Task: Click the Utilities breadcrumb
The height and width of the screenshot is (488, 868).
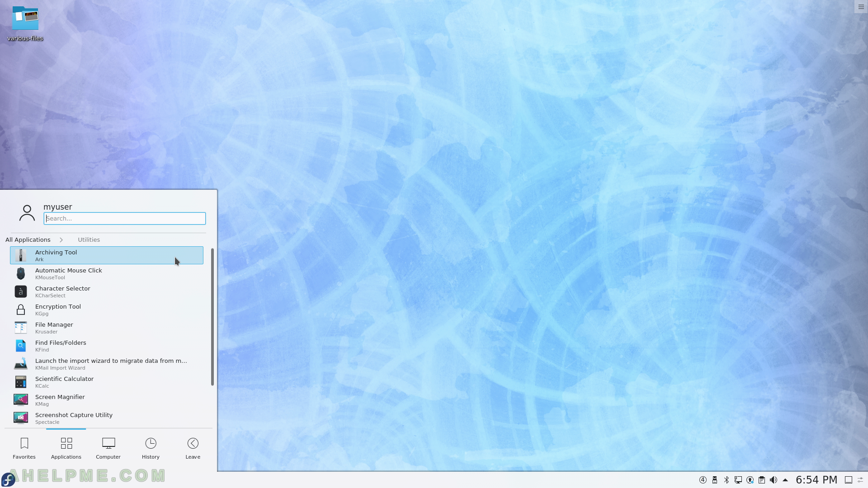Action: [89, 240]
